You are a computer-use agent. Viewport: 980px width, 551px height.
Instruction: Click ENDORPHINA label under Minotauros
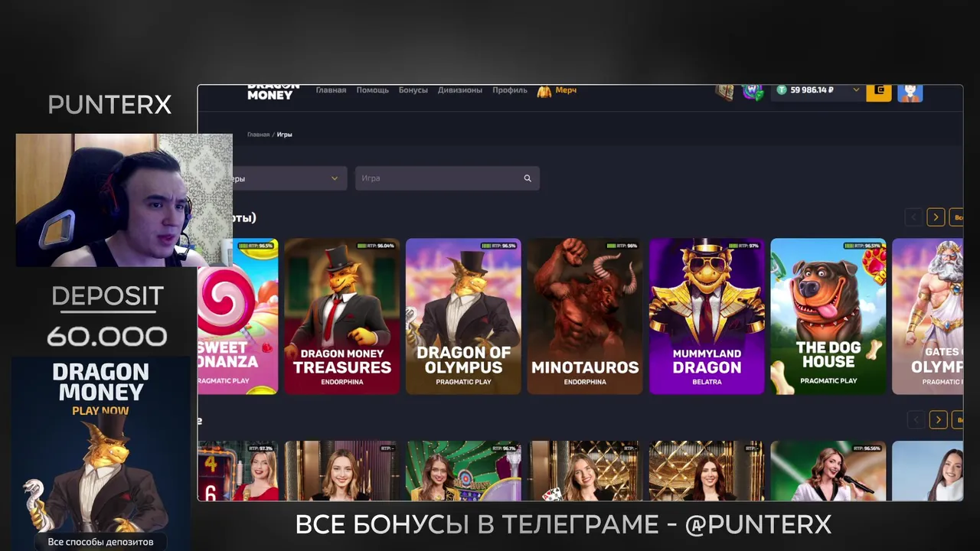click(x=585, y=382)
